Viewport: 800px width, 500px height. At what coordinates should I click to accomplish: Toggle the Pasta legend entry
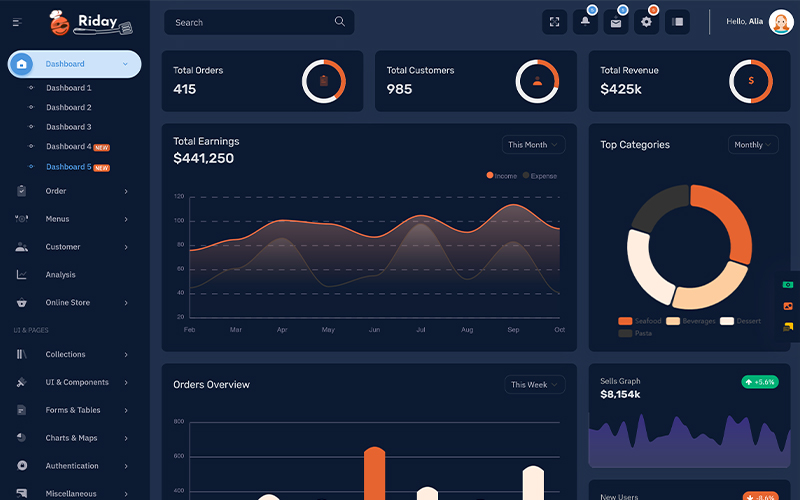(x=635, y=333)
